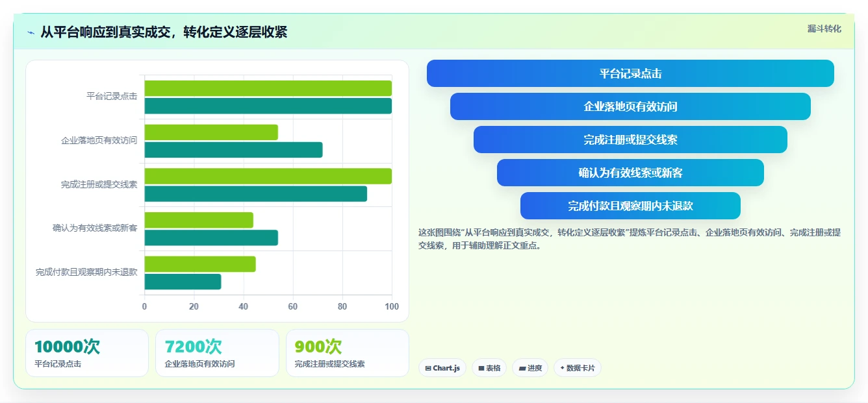Click the 900次 stat card value

pyautogui.click(x=318, y=347)
